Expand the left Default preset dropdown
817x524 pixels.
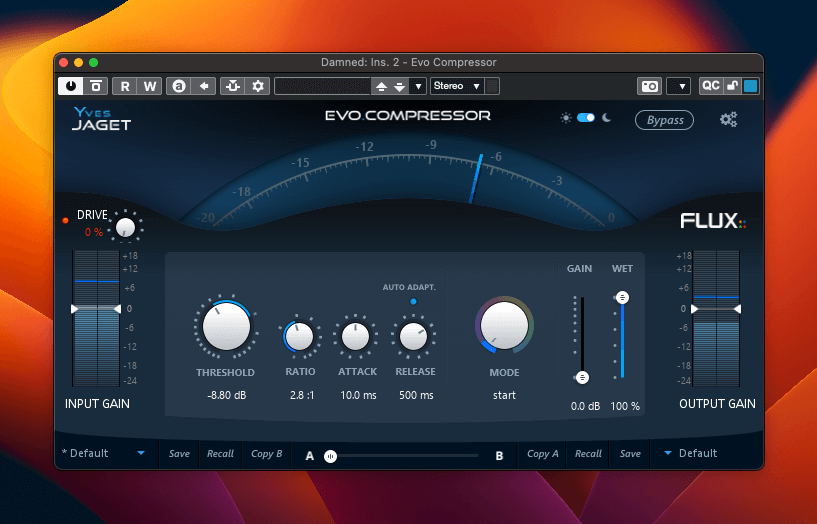141,453
